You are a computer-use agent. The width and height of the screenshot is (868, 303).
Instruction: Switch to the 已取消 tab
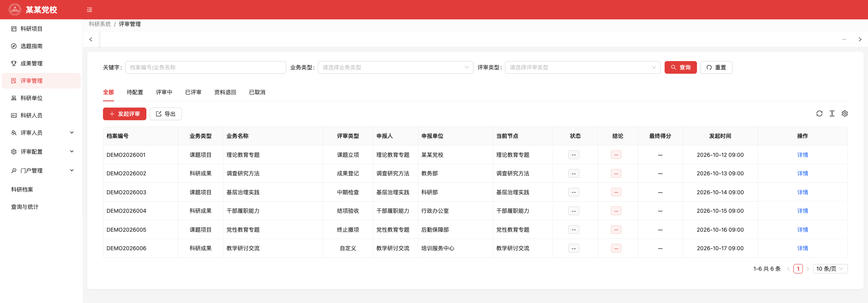pos(257,92)
